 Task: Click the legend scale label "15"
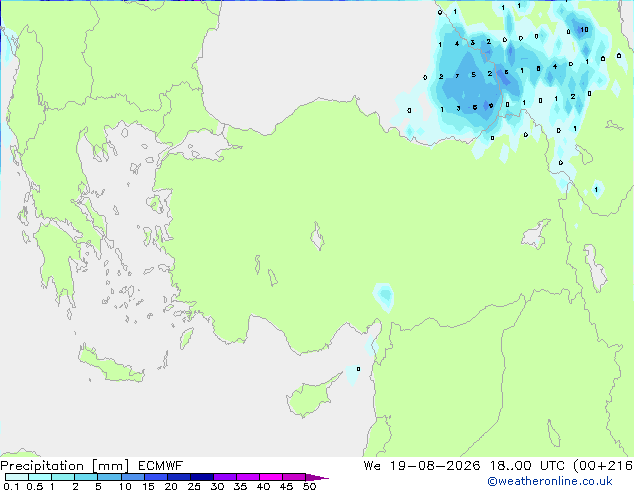[x=148, y=486]
